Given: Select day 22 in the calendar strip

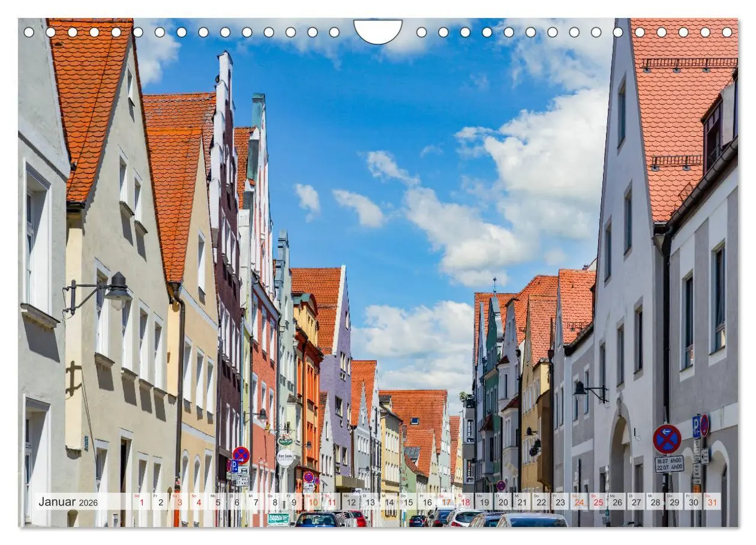Looking at the screenshot, I should 541,502.
